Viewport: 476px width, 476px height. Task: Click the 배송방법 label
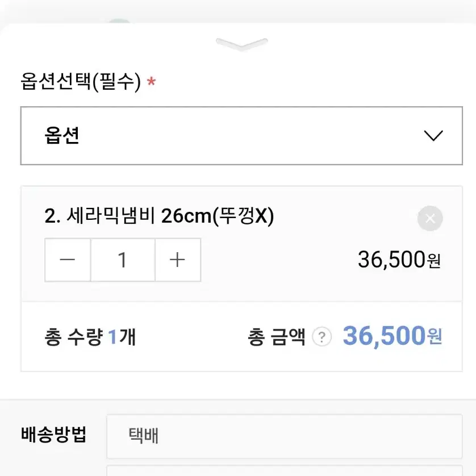click(x=54, y=435)
